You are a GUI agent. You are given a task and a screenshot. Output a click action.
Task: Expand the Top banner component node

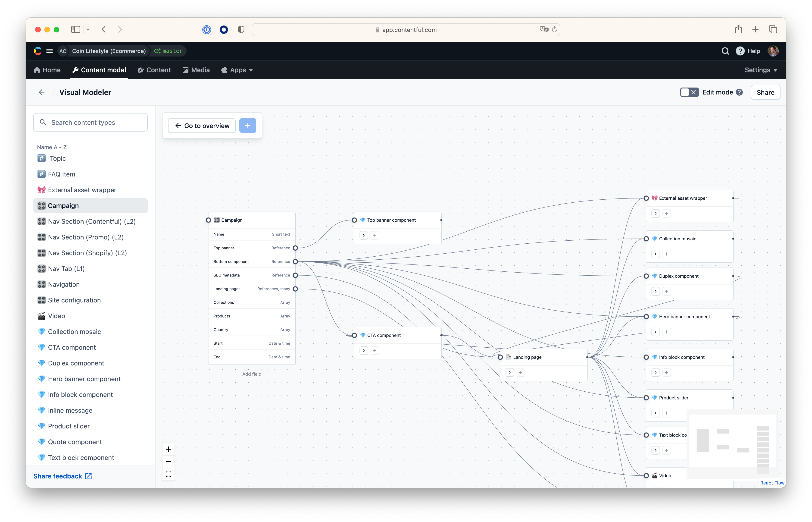coord(363,235)
